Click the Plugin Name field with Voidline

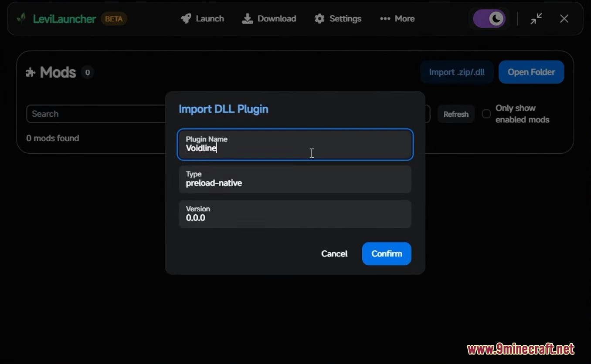coord(295,145)
